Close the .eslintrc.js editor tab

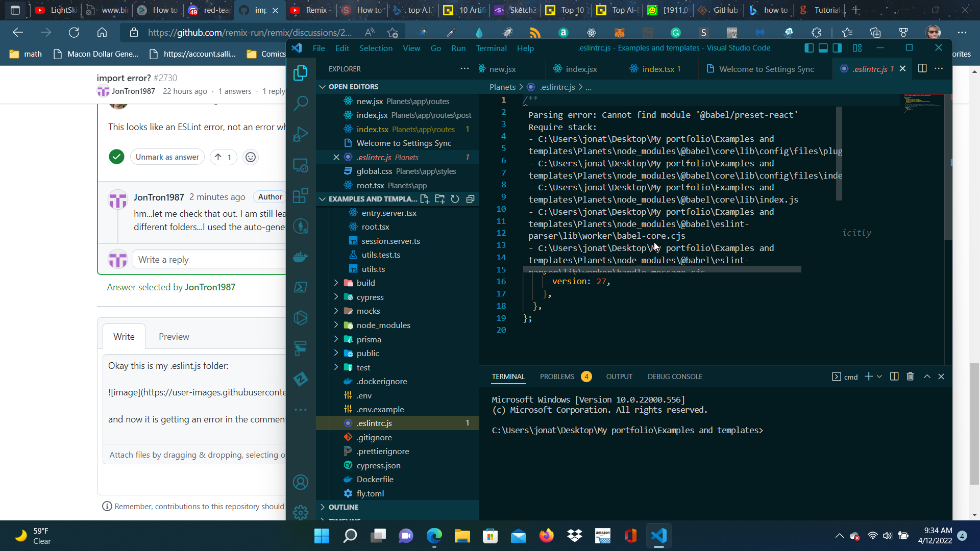point(902,69)
